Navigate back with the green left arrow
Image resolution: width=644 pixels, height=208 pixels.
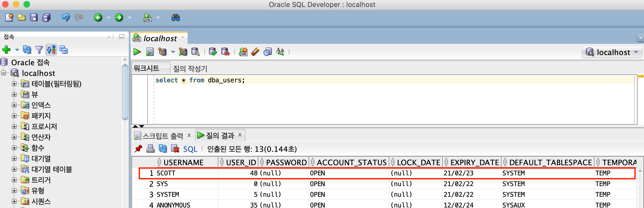tap(98, 18)
